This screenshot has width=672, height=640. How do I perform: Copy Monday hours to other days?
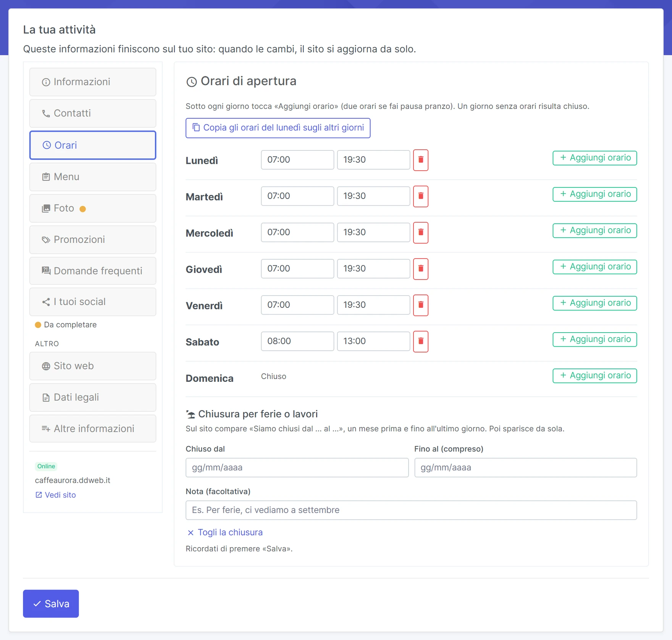pos(278,128)
